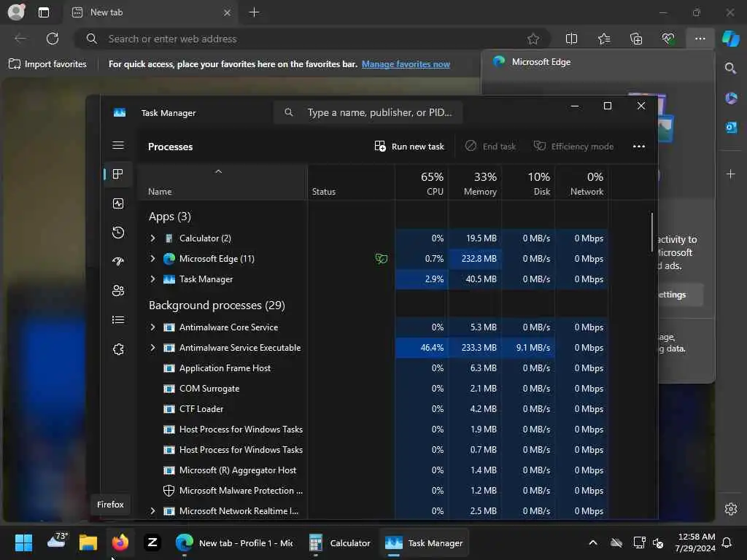Open Firefox from the taskbar
The height and width of the screenshot is (560, 747).
click(x=120, y=542)
